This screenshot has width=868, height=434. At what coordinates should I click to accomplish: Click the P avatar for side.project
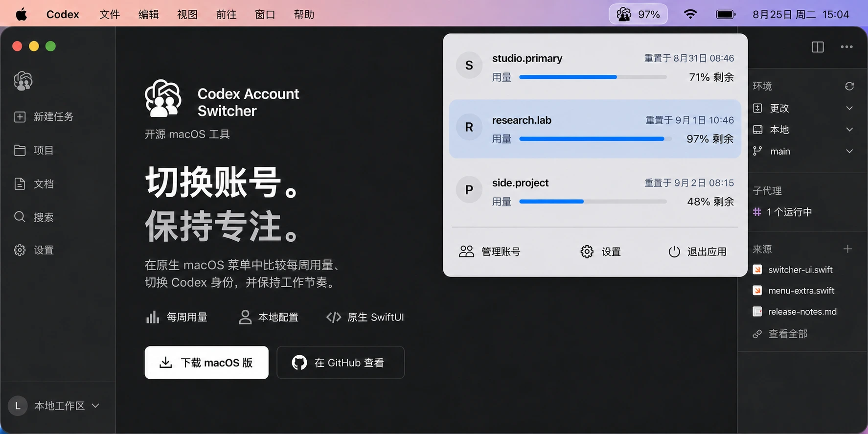[x=469, y=190]
